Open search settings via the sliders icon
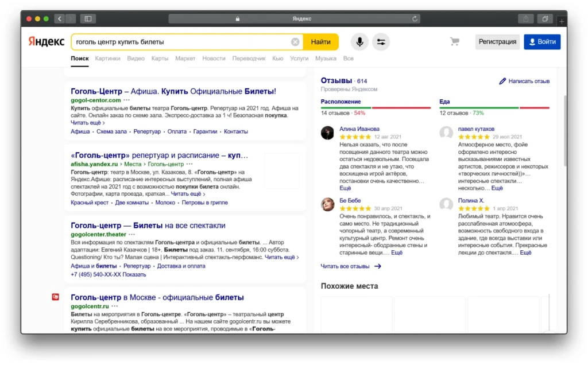 pyautogui.click(x=381, y=42)
